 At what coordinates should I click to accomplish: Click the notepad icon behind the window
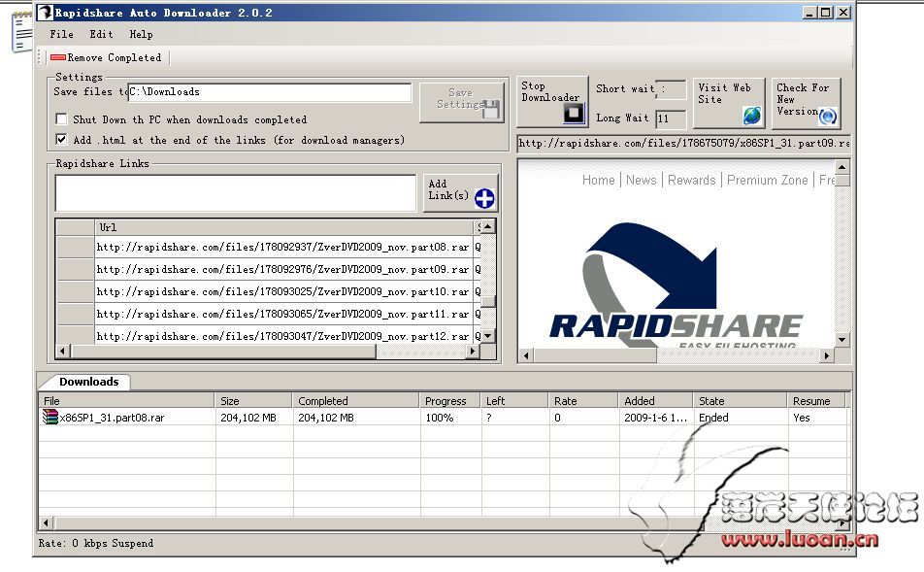22,32
